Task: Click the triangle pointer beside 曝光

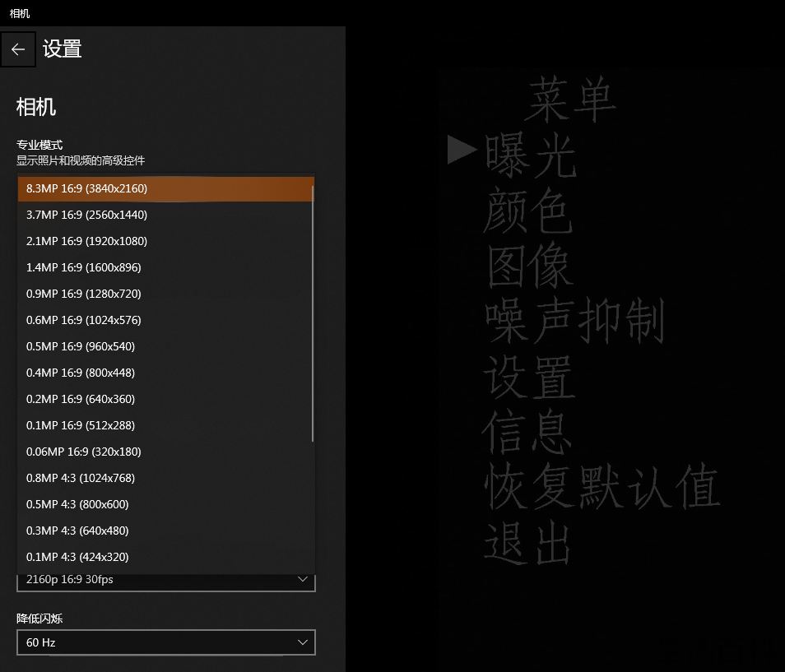Action: (462, 149)
